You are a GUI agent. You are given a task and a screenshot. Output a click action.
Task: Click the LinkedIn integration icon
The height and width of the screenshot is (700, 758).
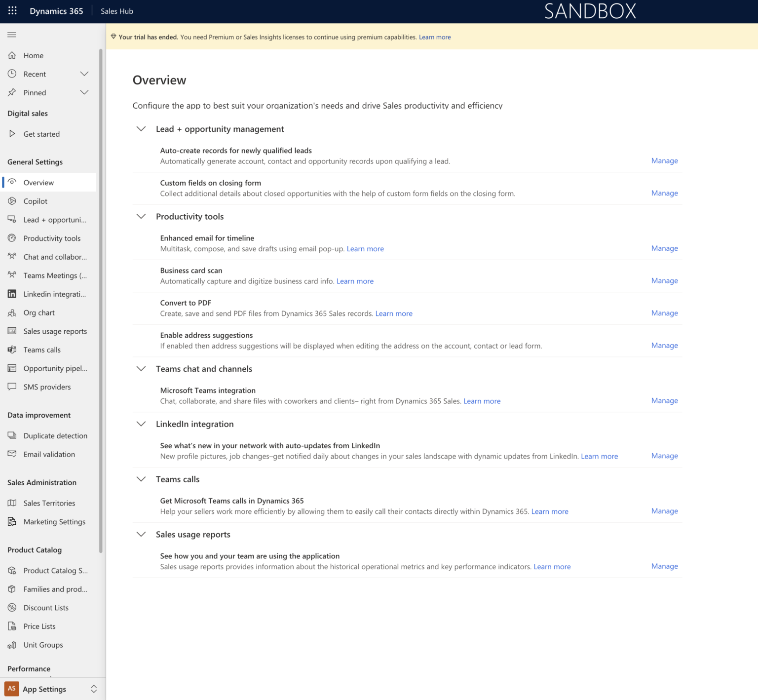coord(12,294)
